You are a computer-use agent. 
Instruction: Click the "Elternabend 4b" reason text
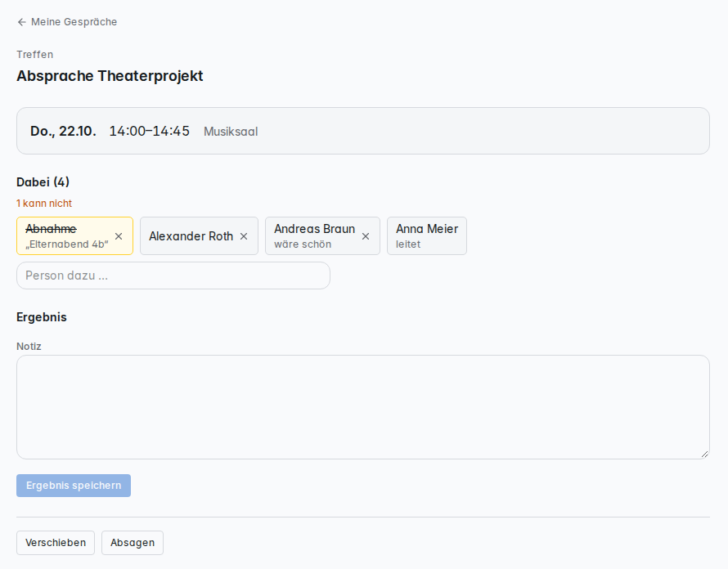(x=67, y=244)
